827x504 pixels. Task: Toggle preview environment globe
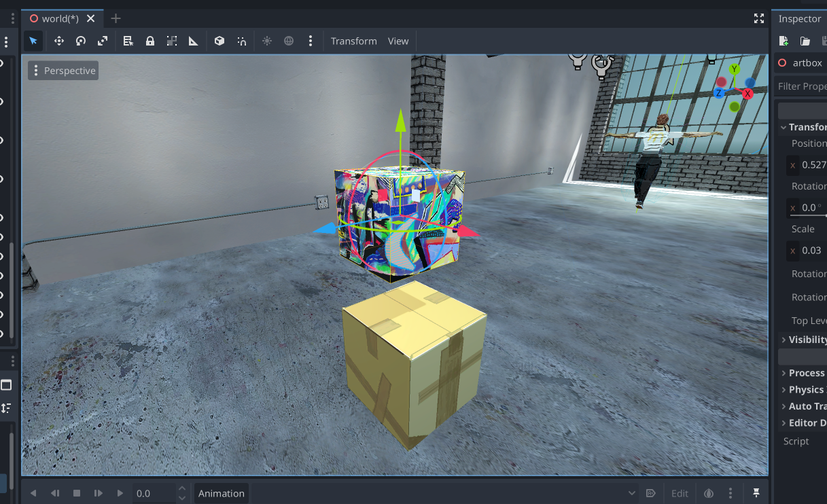coord(289,41)
